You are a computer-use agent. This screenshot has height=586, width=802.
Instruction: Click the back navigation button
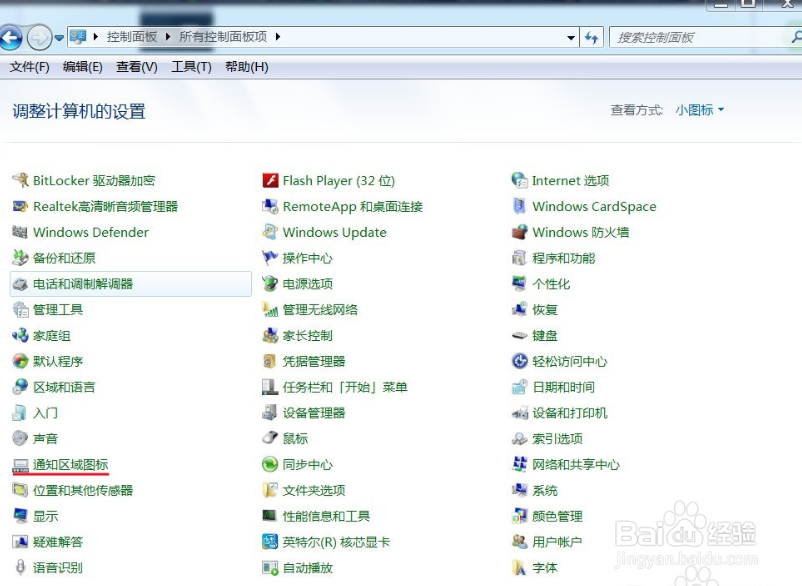[12, 36]
